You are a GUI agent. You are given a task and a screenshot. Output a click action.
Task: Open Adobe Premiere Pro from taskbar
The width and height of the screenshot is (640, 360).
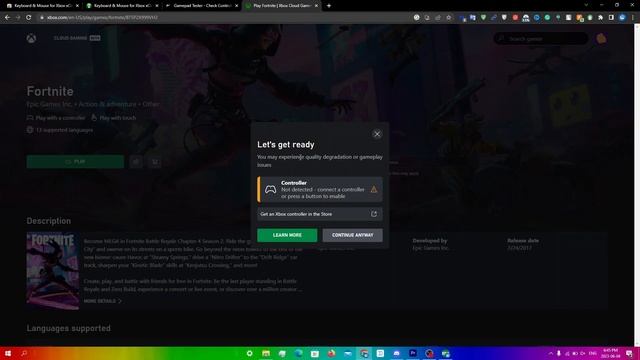coord(413,353)
